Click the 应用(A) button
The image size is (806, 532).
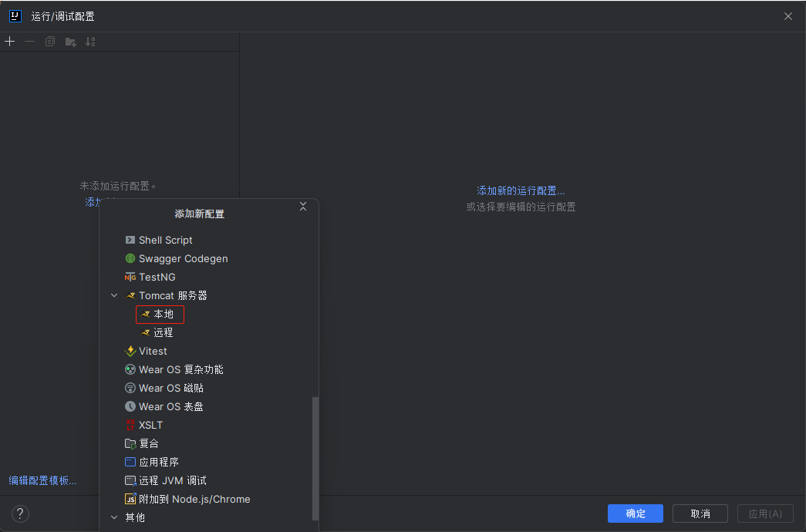[x=765, y=513]
